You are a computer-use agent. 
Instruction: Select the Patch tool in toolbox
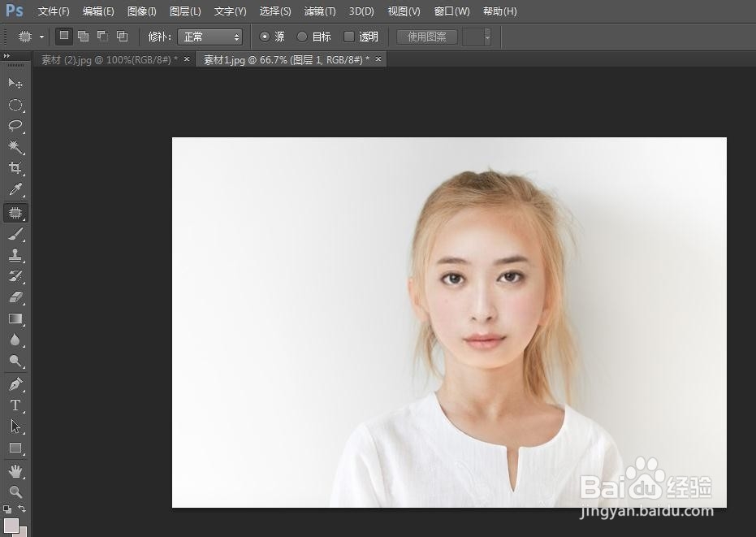click(x=15, y=213)
